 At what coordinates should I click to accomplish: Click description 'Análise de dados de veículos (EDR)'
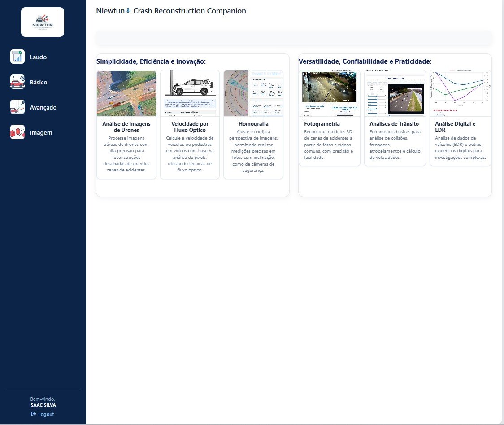461,148
